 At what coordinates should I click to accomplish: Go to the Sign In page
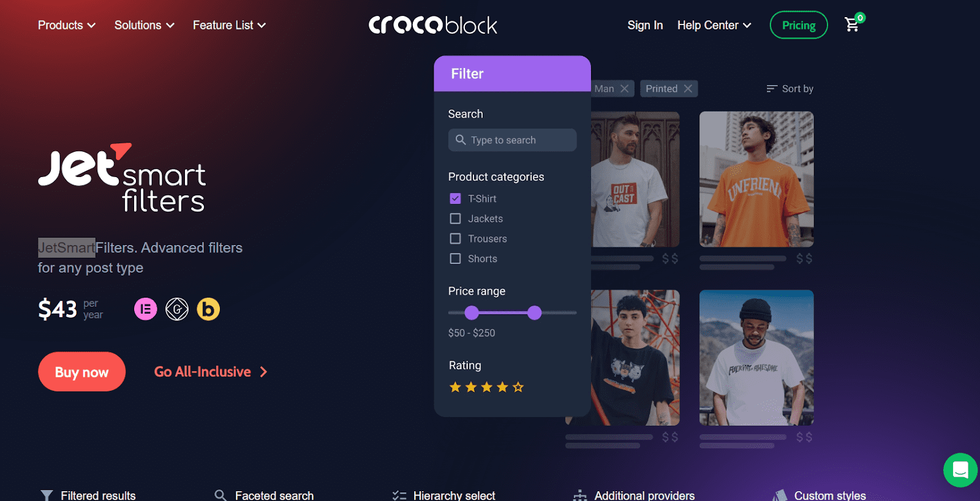pos(645,25)
